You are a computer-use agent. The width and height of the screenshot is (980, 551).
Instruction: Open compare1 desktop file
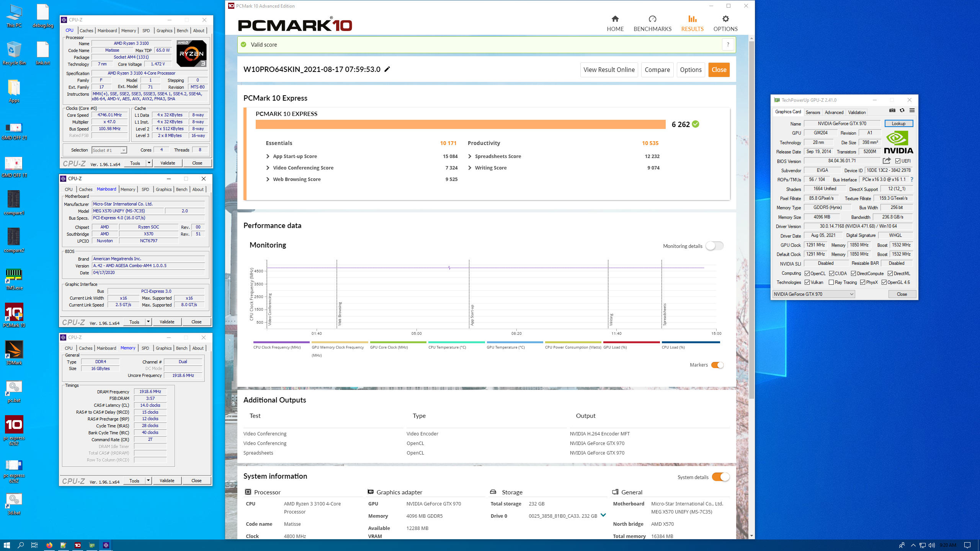(x=14, y=203)
